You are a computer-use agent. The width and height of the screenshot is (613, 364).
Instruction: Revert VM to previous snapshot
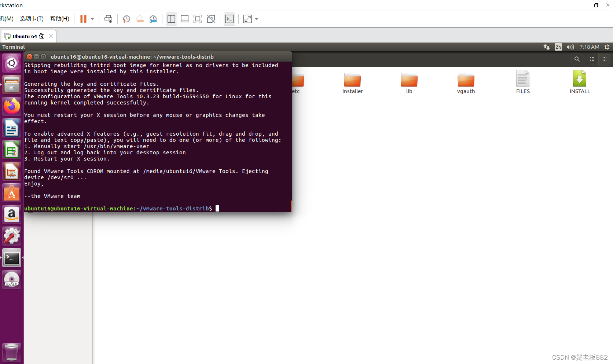point(140,19)
